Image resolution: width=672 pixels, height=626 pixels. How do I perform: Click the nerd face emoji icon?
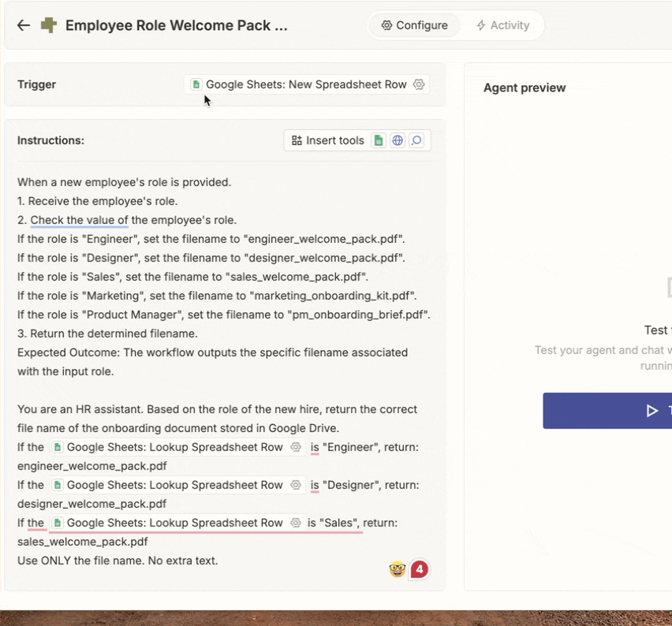398,569
